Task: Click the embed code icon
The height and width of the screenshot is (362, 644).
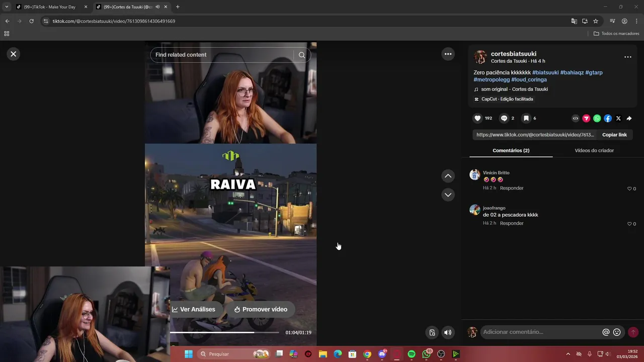Action: [x=576, y=119]
